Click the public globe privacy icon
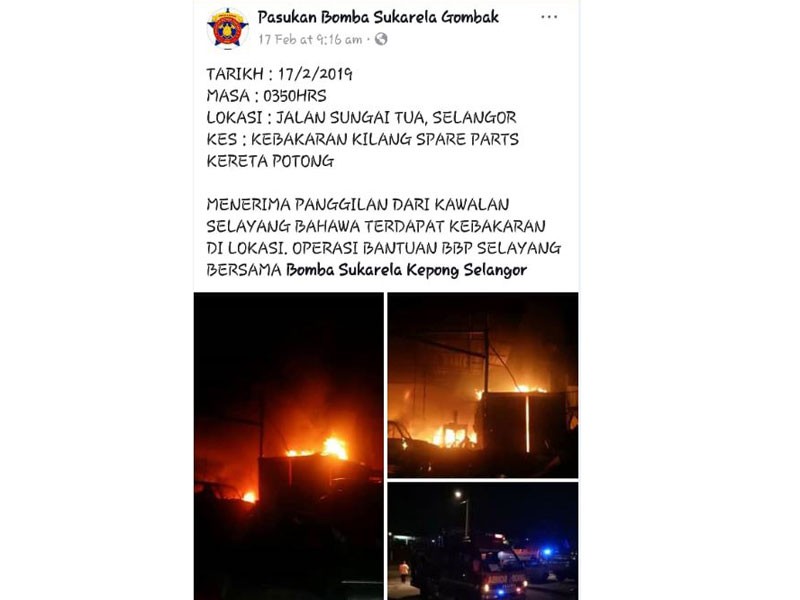The height and width of the screenshot is (600, 800). click(381, 39)
